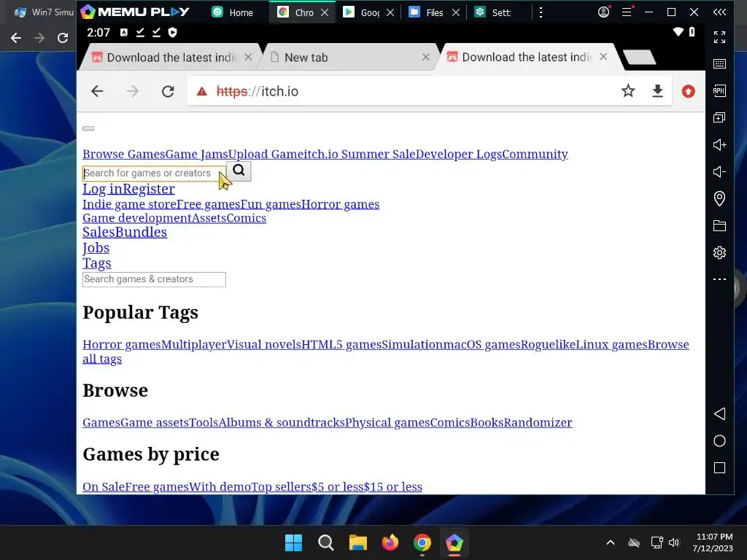Open MEmu GPS location tool
Image resolution: width=747 pixels, height=560 pixels.
tap(719, 198)
